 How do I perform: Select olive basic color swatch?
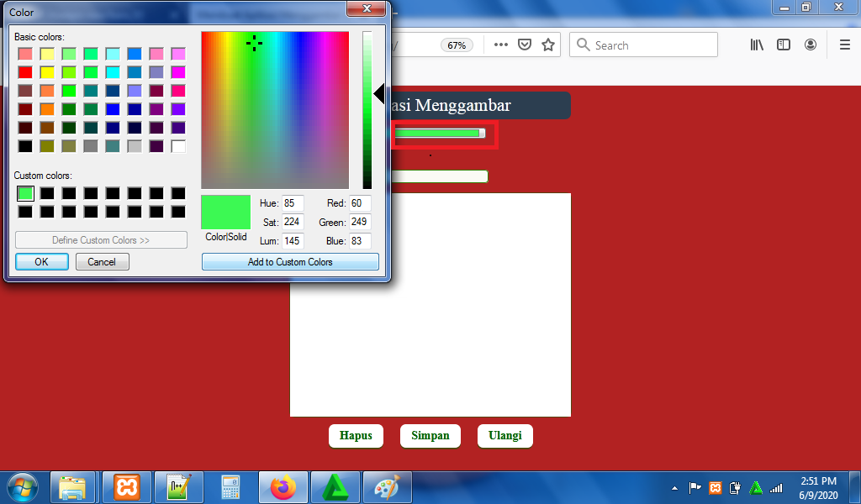pos(47,146)
